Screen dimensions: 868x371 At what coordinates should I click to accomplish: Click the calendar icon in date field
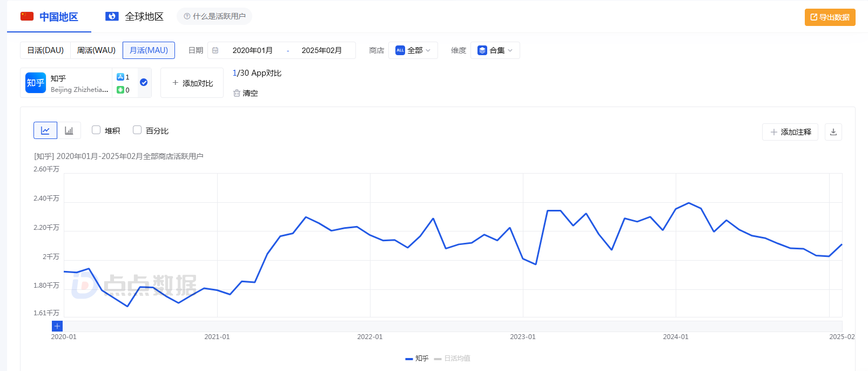216,50
